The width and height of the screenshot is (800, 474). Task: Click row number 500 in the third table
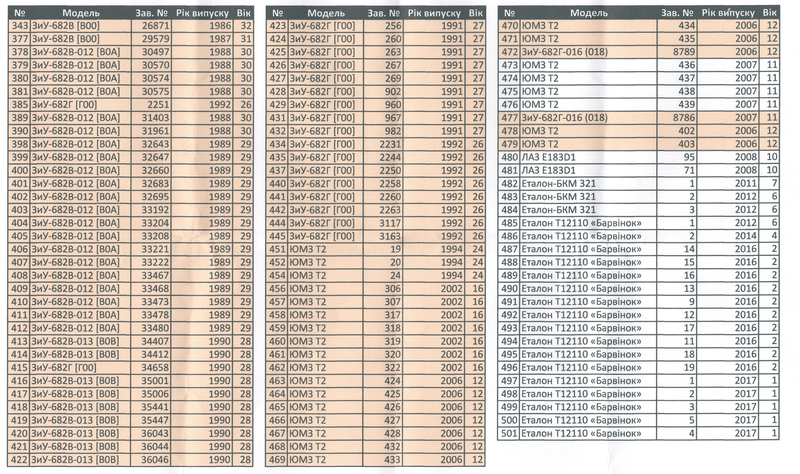(x=509, y=420)
